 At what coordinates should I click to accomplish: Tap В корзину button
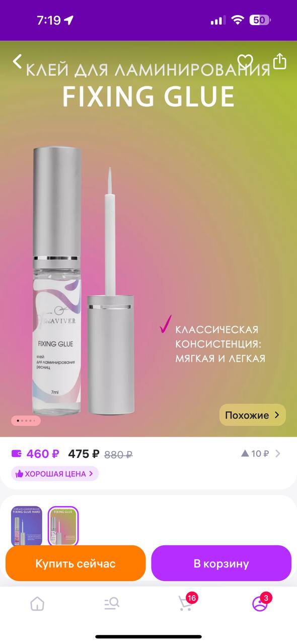pos(221,563)
